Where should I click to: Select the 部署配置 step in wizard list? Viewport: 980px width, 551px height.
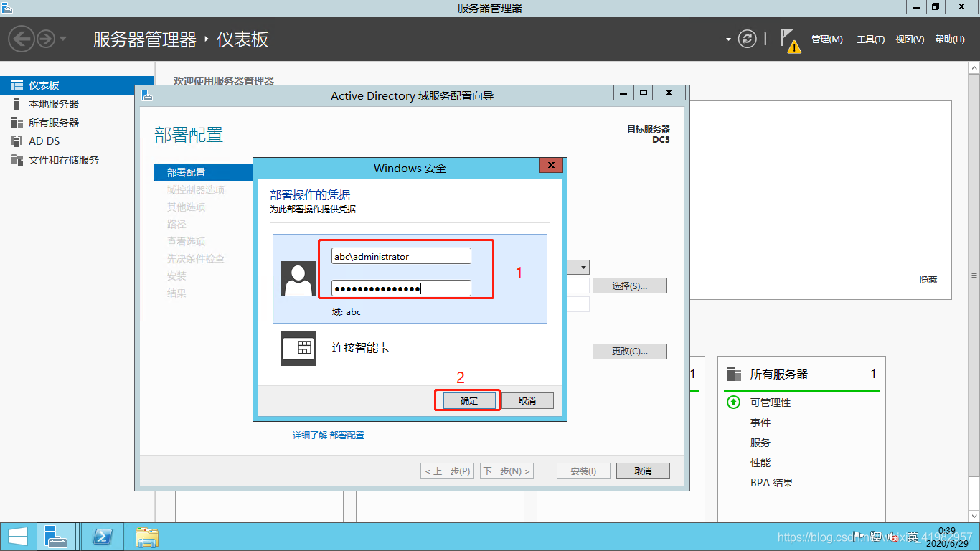pyautogui.click(x=204, y=172)
